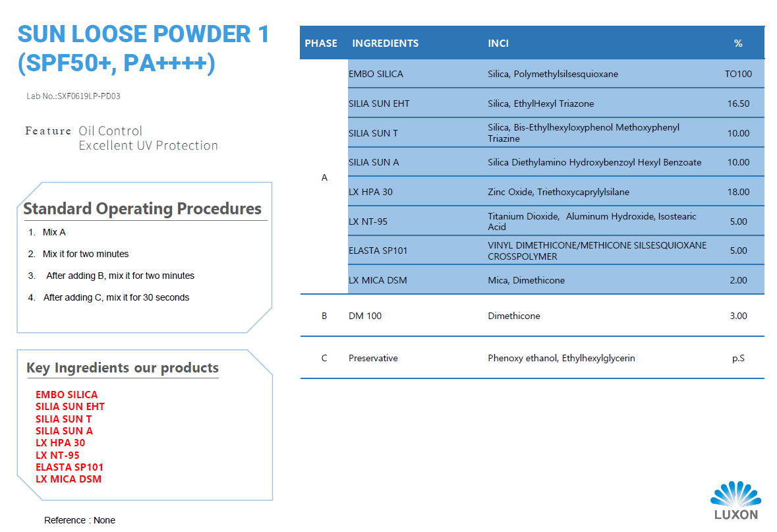This screenshot has height=532, width=777.
Task: Click 'SILIA SUN A' table cell
Action: tap(374, 162)
